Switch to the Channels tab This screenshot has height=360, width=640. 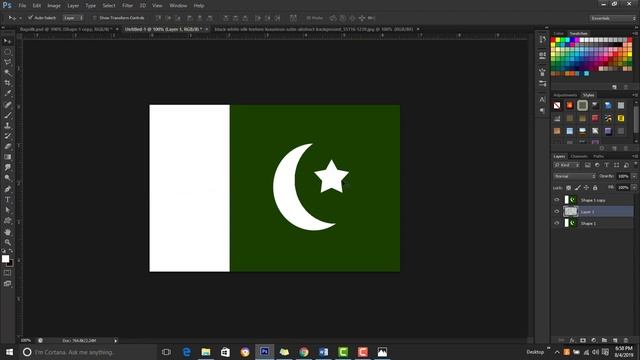click(x=579, y=156)
